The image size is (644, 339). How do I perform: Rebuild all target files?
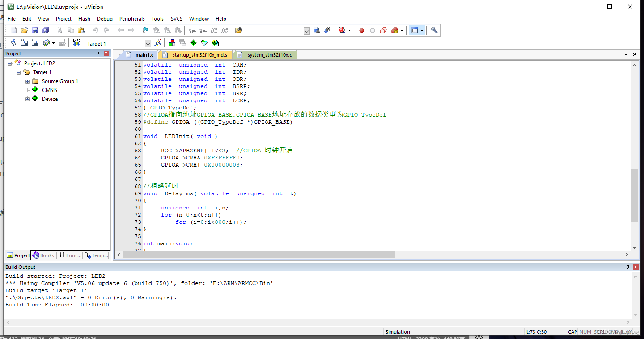click(35, 43)
